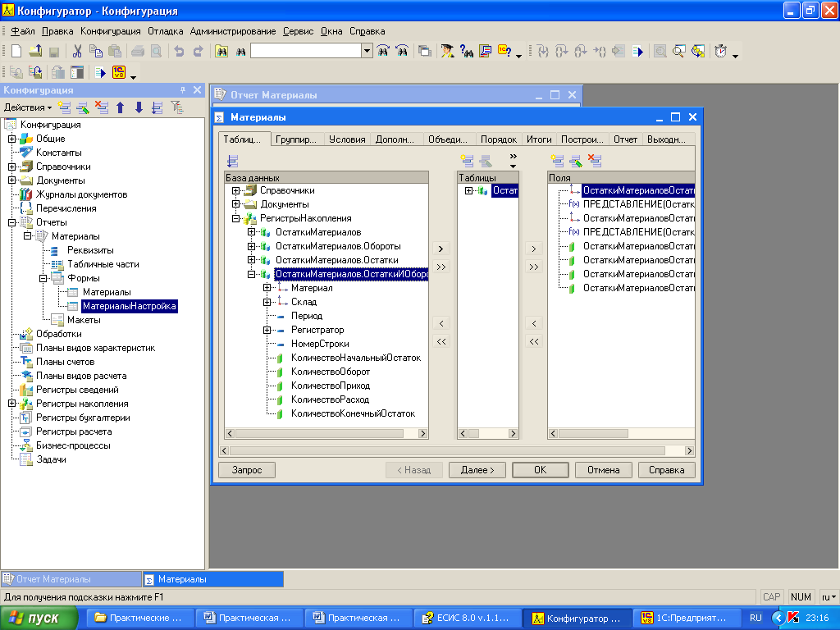Viewport: 840px width, 630px height.
Task: Click the Undo arrow icon
Action: pyautogui.click(x=179, y=51)
